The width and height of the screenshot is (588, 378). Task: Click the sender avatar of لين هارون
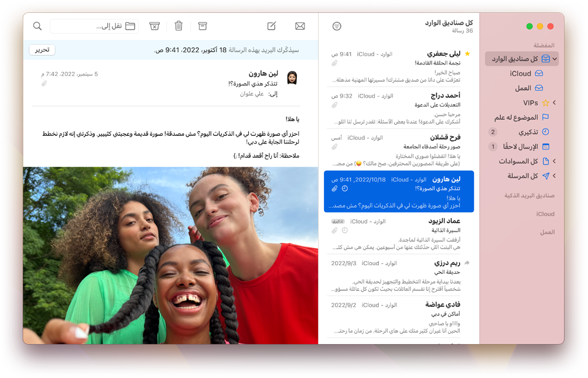pyautogui.click(x=292, y=78)
